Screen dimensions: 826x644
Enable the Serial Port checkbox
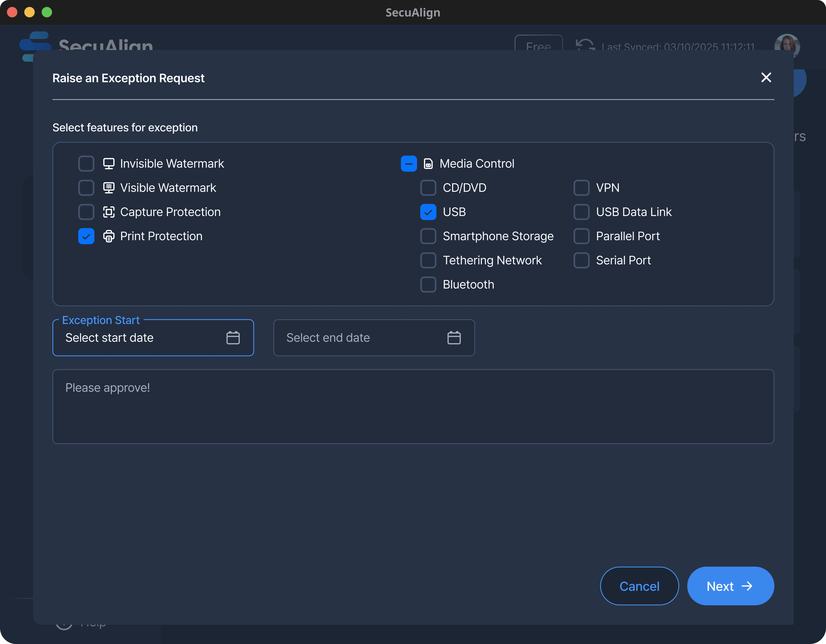(x=581, y=260)
